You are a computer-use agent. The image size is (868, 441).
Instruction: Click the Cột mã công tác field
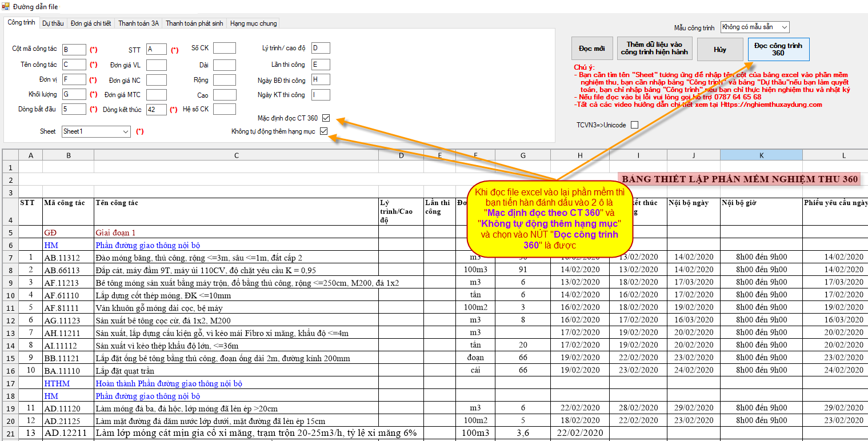tap(74, 50)
